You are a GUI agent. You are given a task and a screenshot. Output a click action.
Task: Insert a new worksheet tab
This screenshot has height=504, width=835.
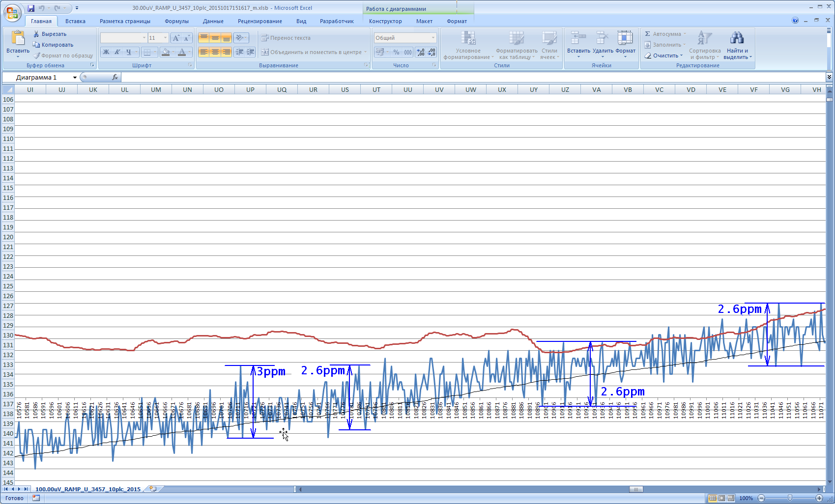153,489
